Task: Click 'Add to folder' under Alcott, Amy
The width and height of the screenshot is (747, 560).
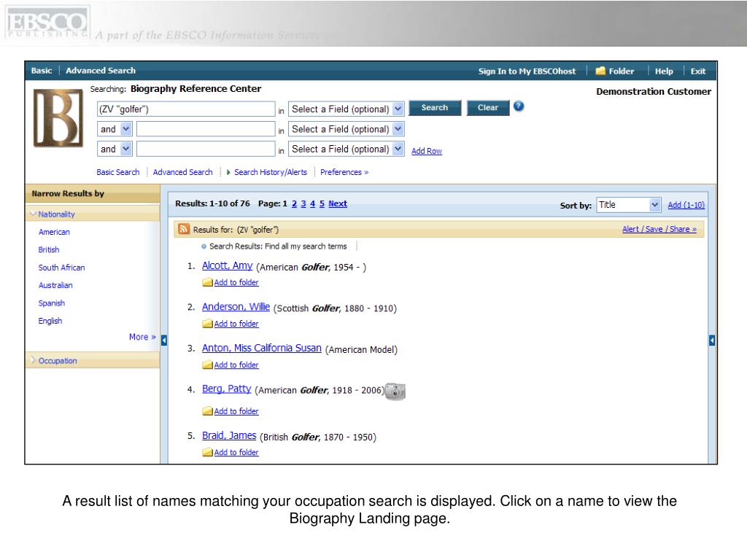Action: click(x=236, y=282)
